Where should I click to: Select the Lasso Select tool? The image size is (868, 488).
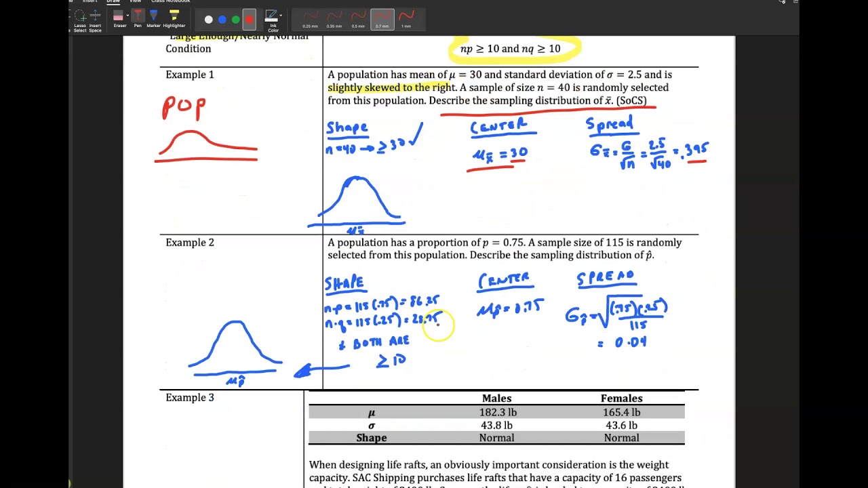tap(79, 20)
